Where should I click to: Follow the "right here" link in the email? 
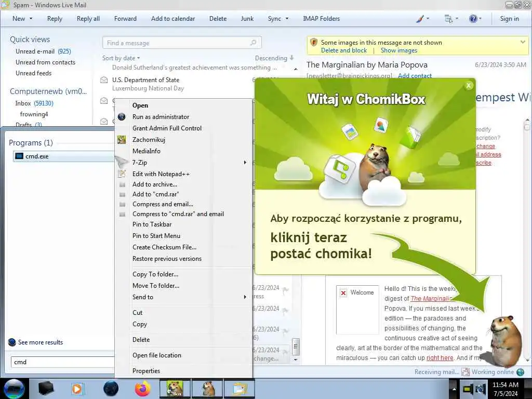tap(440, 358)
